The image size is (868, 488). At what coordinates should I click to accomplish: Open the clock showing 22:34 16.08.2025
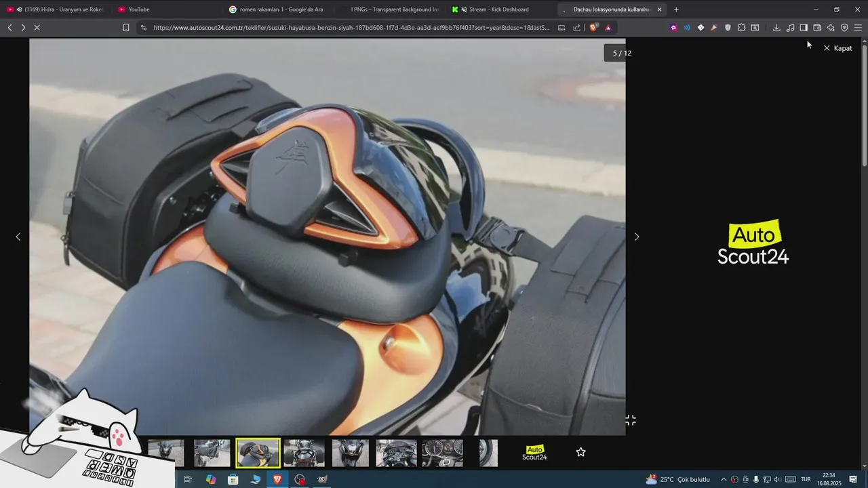[x=829, y=479]
